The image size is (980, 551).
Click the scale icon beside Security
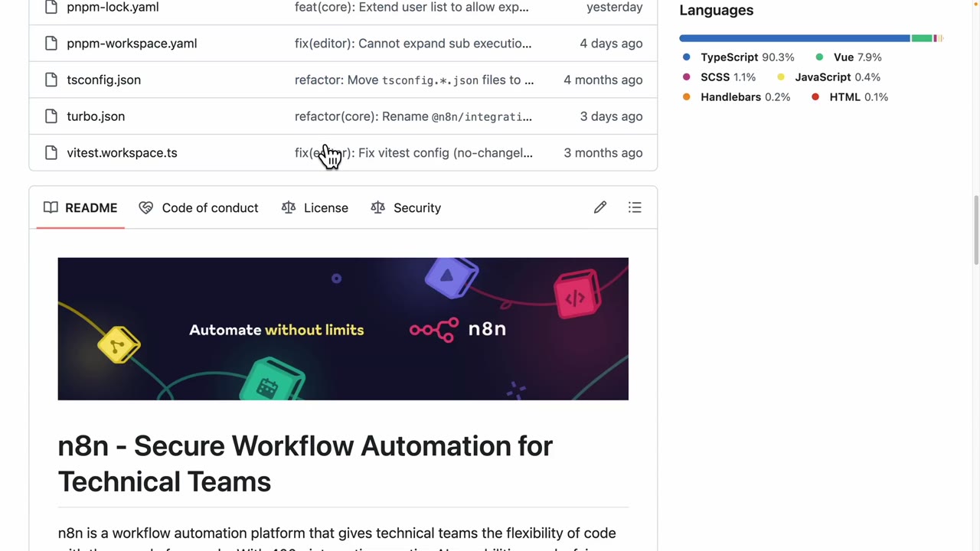coord(378,207)
